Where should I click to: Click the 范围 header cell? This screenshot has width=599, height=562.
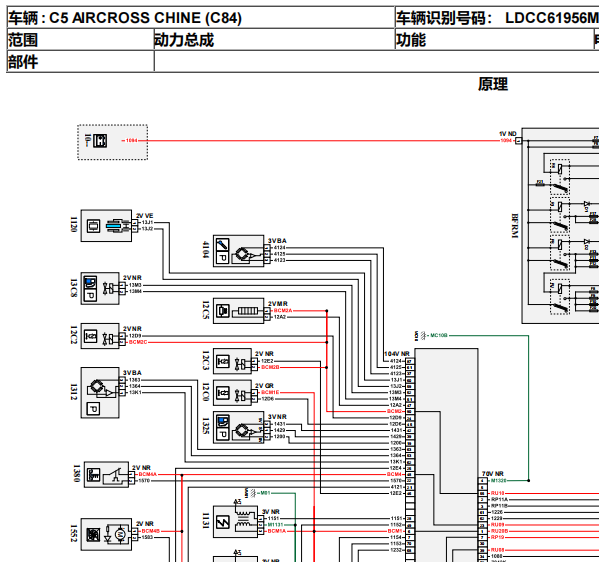click(81, 40)
